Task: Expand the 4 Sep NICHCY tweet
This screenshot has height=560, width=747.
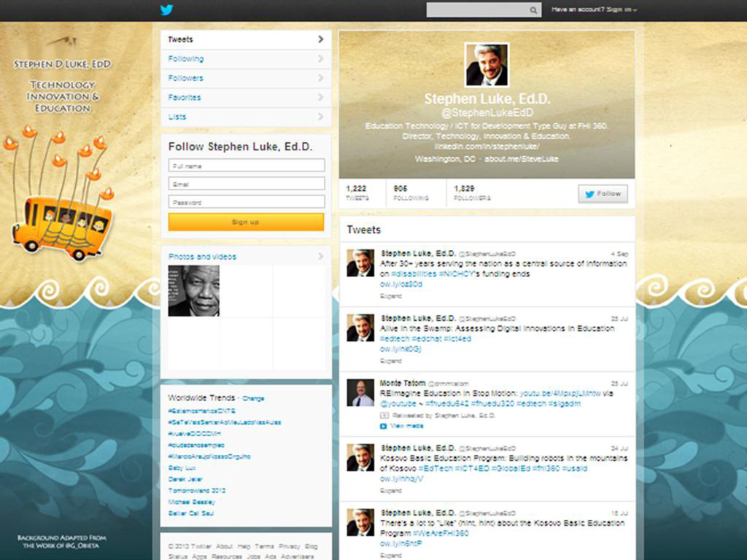Action: 391,296
